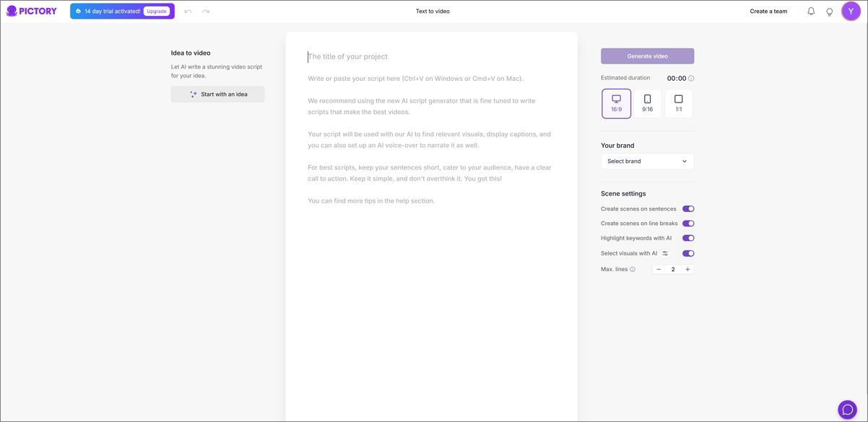
Task: Click the Pictory logo
Action: coord(32,11)
